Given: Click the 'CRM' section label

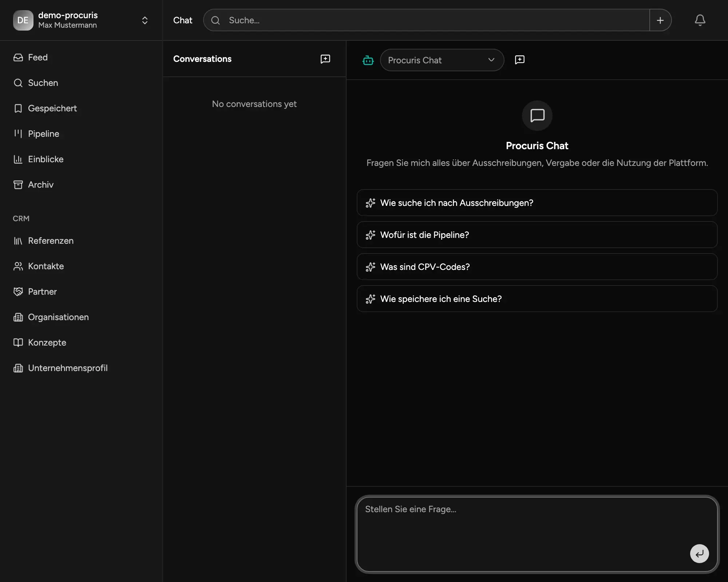Looking at the screenshot, I should 21,219.
